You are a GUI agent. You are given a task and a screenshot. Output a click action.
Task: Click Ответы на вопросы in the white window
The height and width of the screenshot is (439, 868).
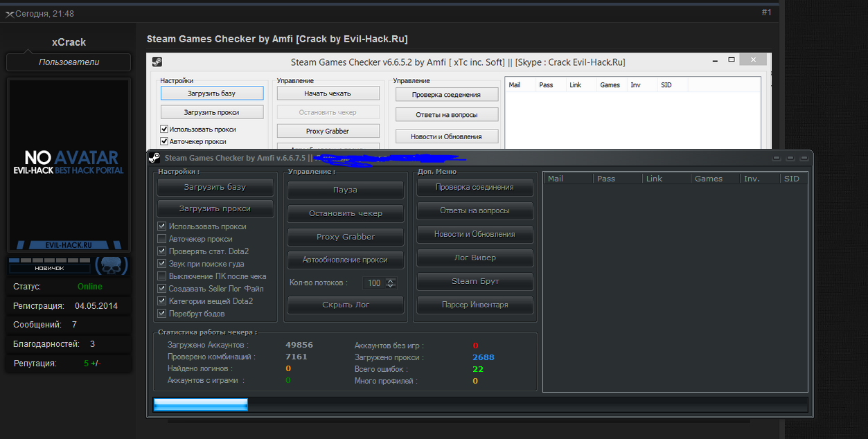[448, 115]
